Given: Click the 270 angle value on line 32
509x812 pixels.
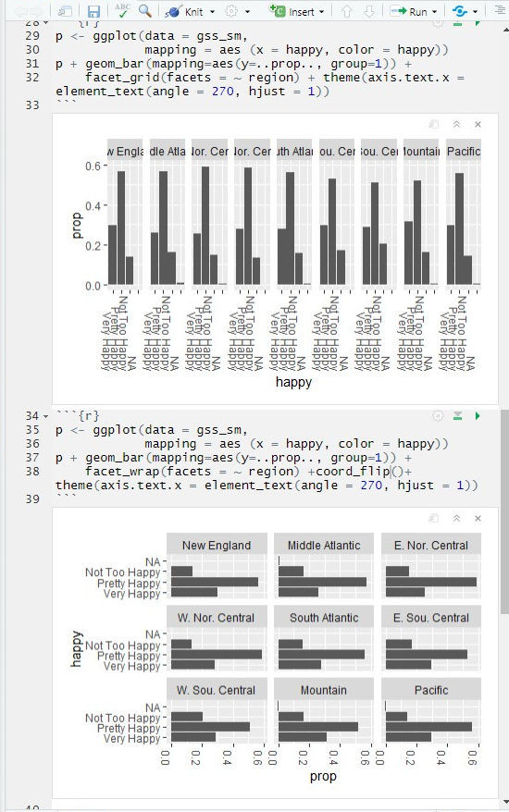Looking at the screenshot, I should tap(222, 92).
